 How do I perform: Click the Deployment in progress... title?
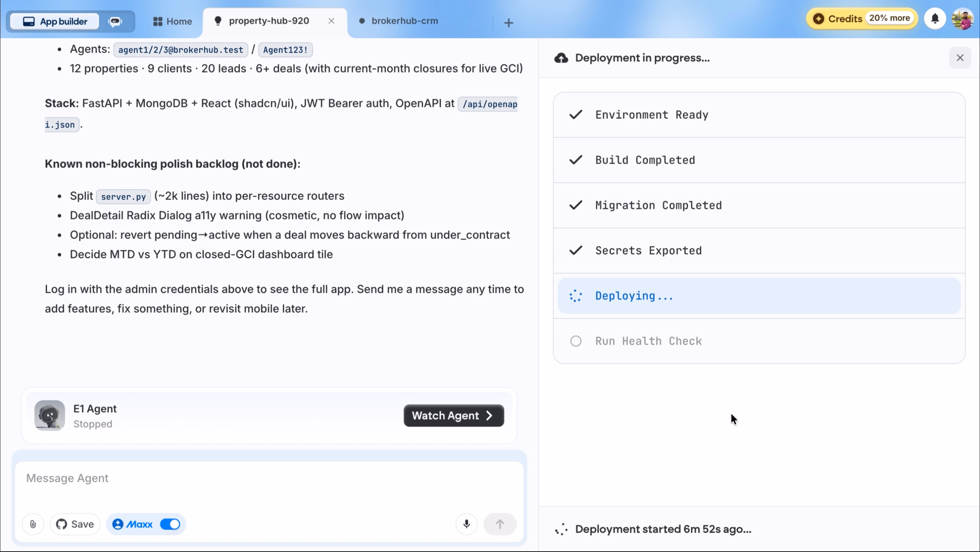(642, 58)
